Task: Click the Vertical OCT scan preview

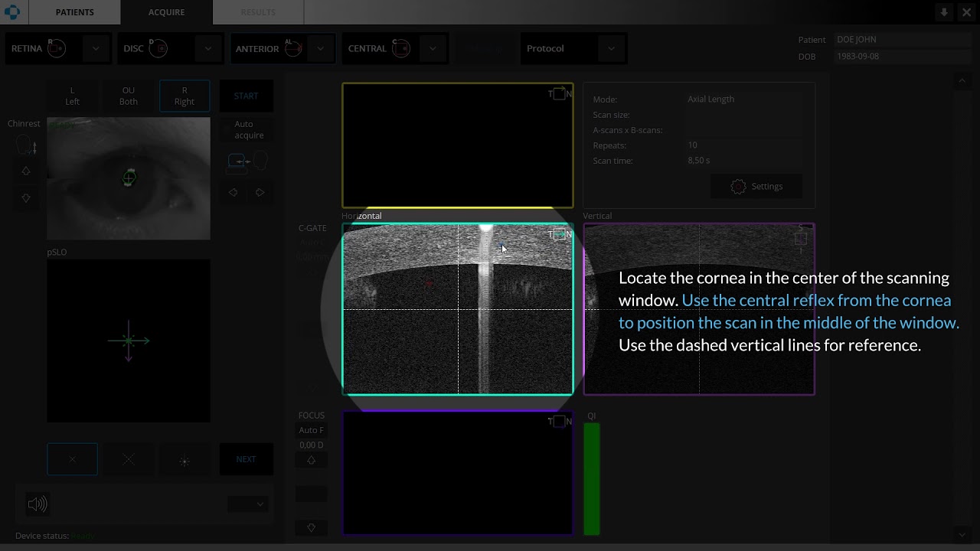Action: (x=699, y=309)
